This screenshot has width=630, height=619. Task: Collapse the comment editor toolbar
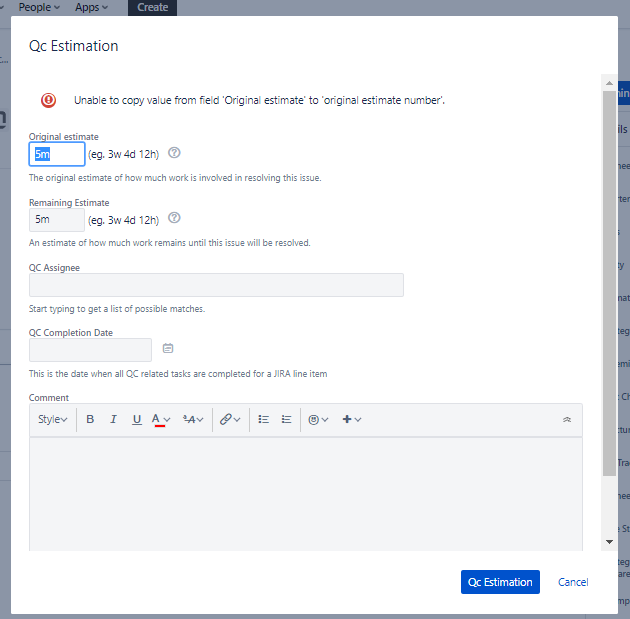(567, 419)
